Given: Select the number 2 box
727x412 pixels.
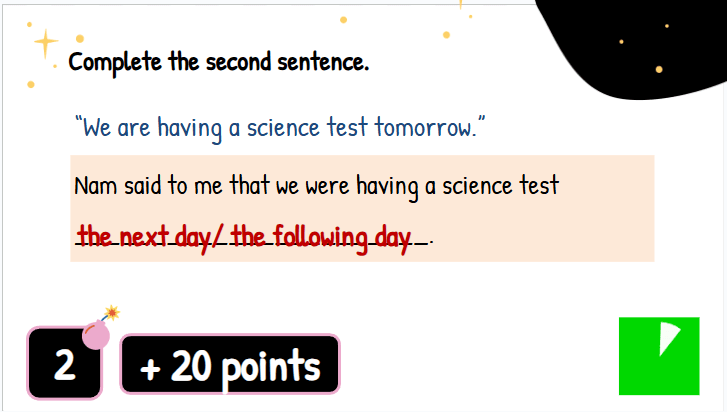Looking at the screenshot, I should [x=64, y=364].
